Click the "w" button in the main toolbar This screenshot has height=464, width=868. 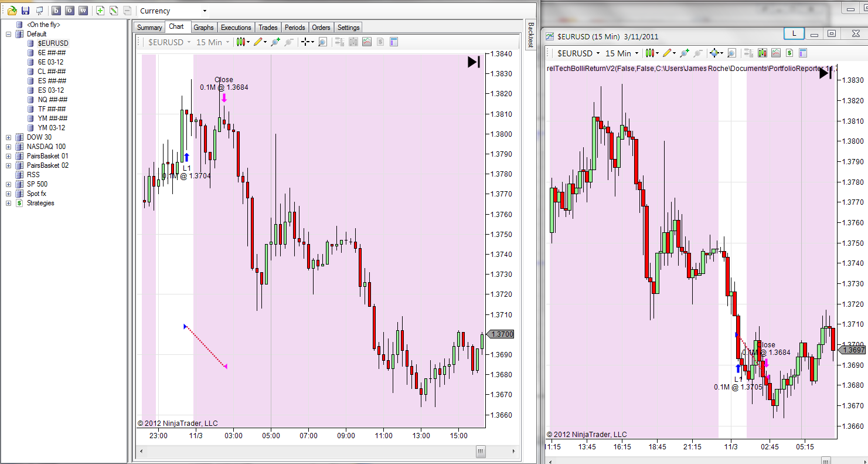pos(83,11)
